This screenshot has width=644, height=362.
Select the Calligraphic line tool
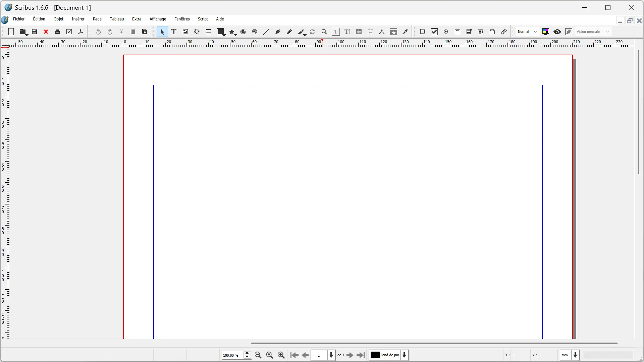click(302, 32)
